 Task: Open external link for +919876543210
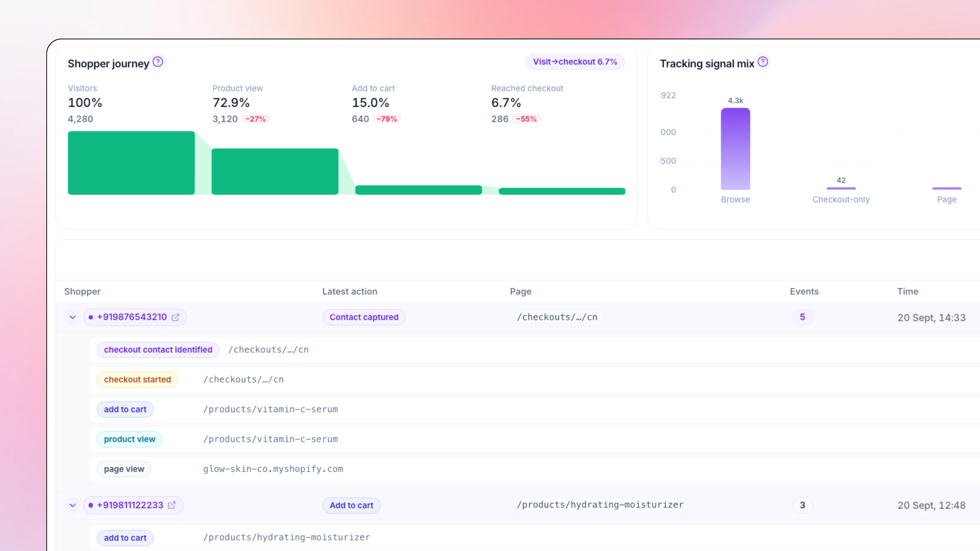pyautogui.click(x=175, y=317)
